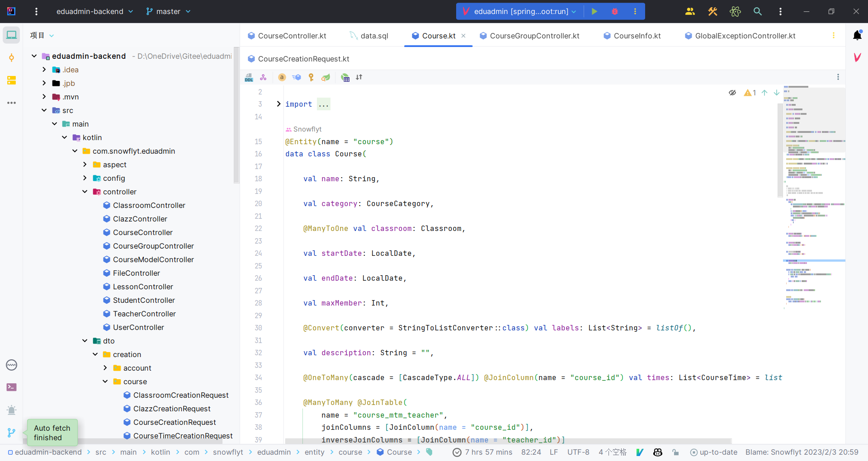Toggle the inspections eye visibility icon
The width and height of the screenshot is (868, 461).
pos(732,93)
